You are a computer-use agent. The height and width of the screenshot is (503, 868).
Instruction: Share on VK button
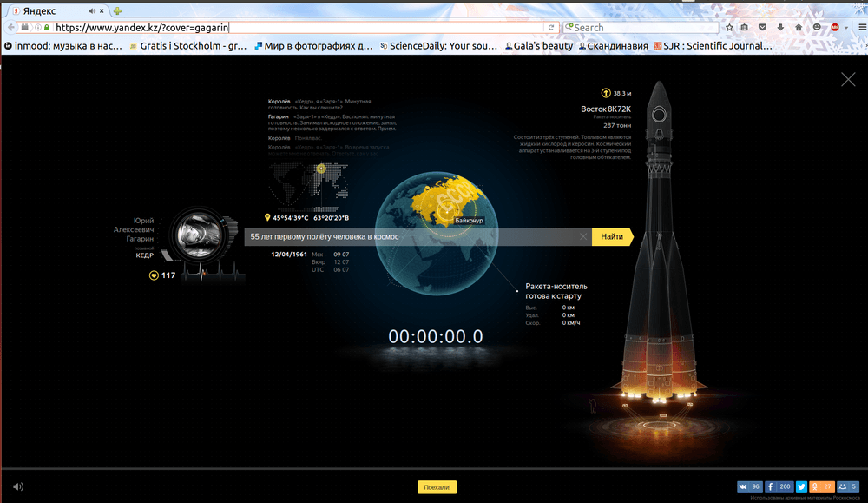pyautogui.click(x=750, y=486)
